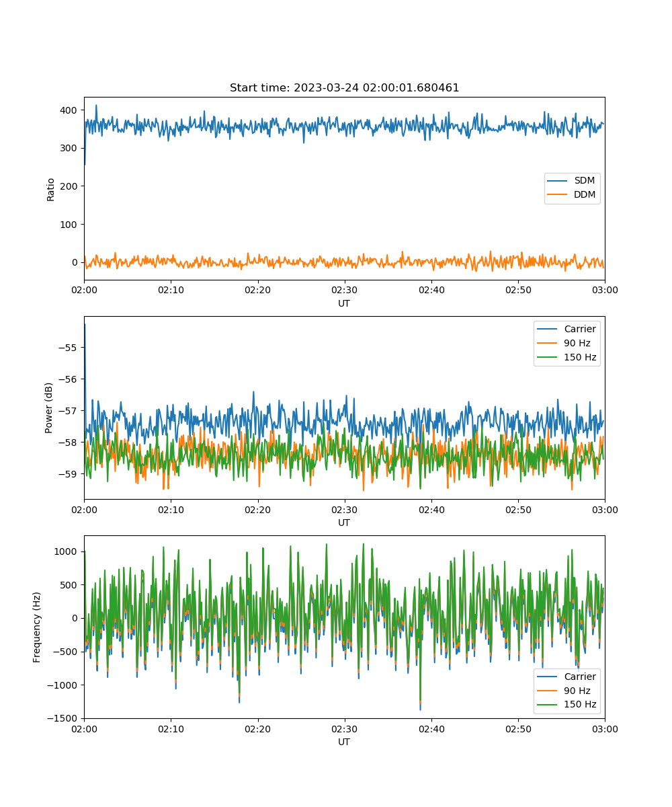Click the −1000 tick on the Frequency axis
672x807 pixels.
64,685
